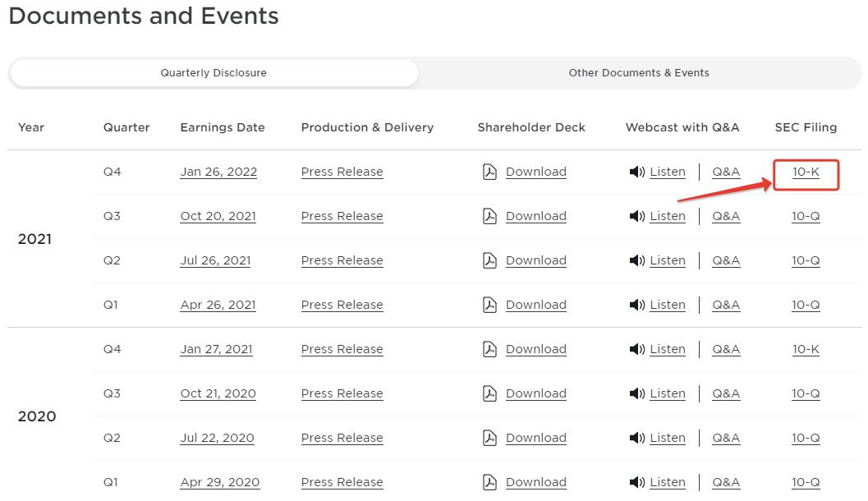
Task: Click the speaker icon for Q3 2021 webcast
Action: tap(636, 216)
